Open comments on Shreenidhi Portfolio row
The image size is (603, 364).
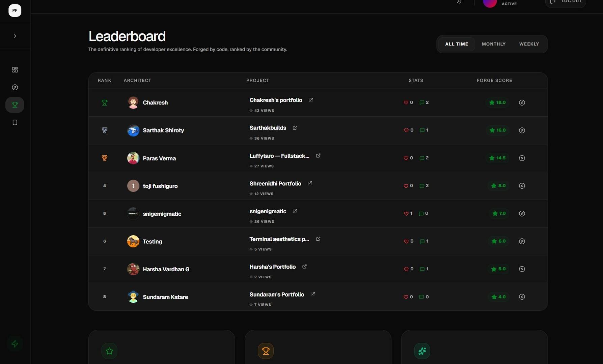(x=424, y=186)
